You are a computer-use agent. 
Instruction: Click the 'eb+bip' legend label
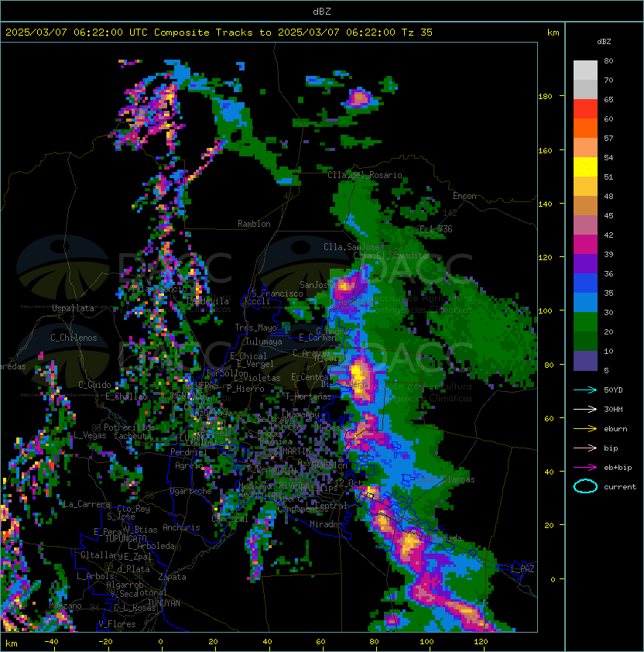[618, 468]
